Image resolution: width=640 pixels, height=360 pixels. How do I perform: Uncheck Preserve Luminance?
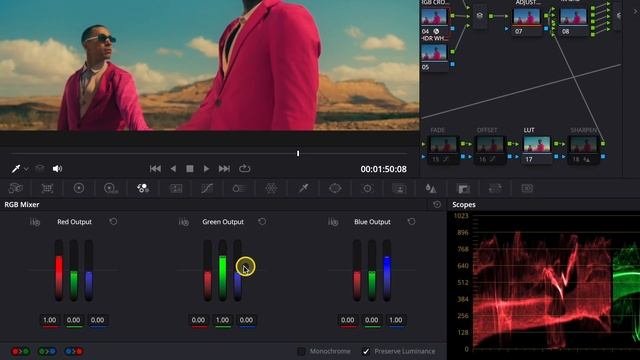[366, 351]
